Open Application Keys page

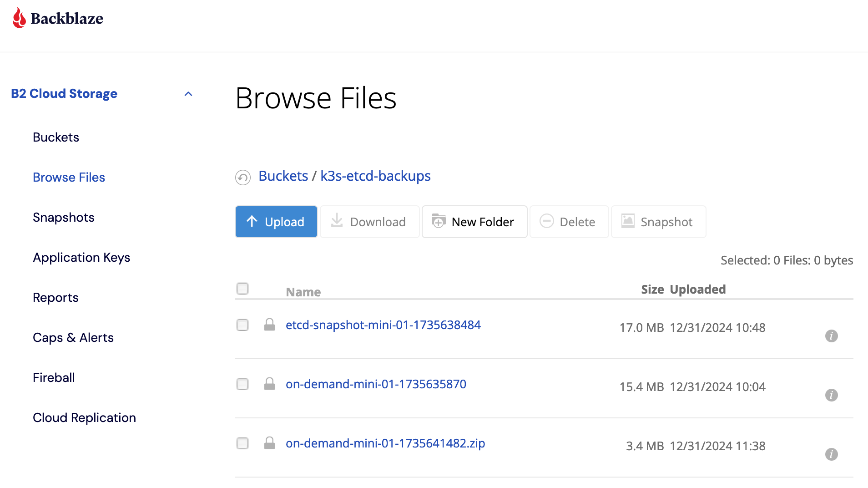[81, 257]
